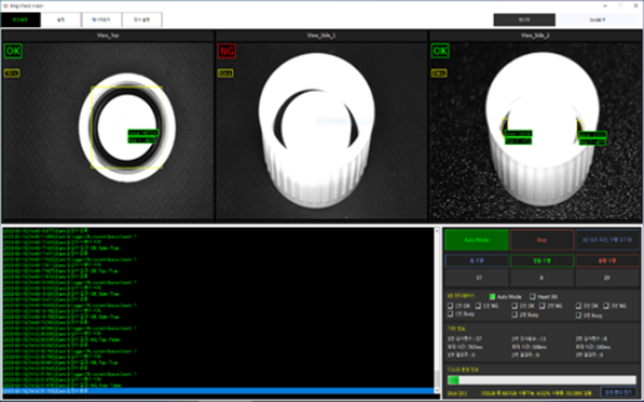Click the yellow tag under View_Side_1's NG badge

point(225,74)
